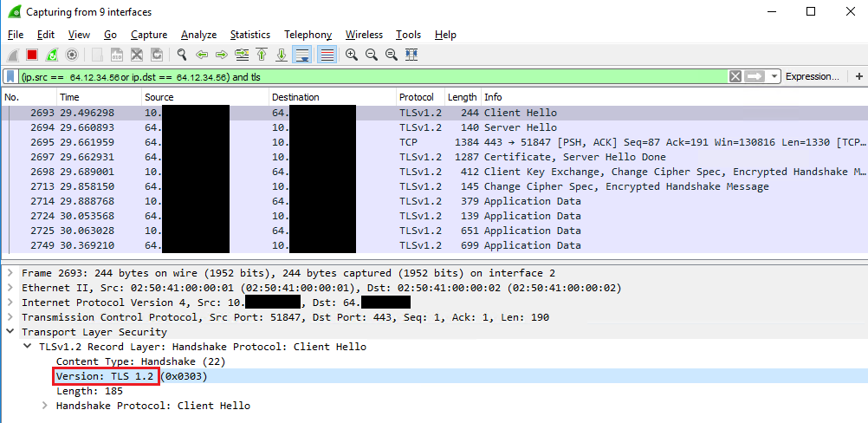This screenshot has width=868, height=423.
Task: Select packet 2713 Change Cipher Spec row
Action: pos(434,186)
